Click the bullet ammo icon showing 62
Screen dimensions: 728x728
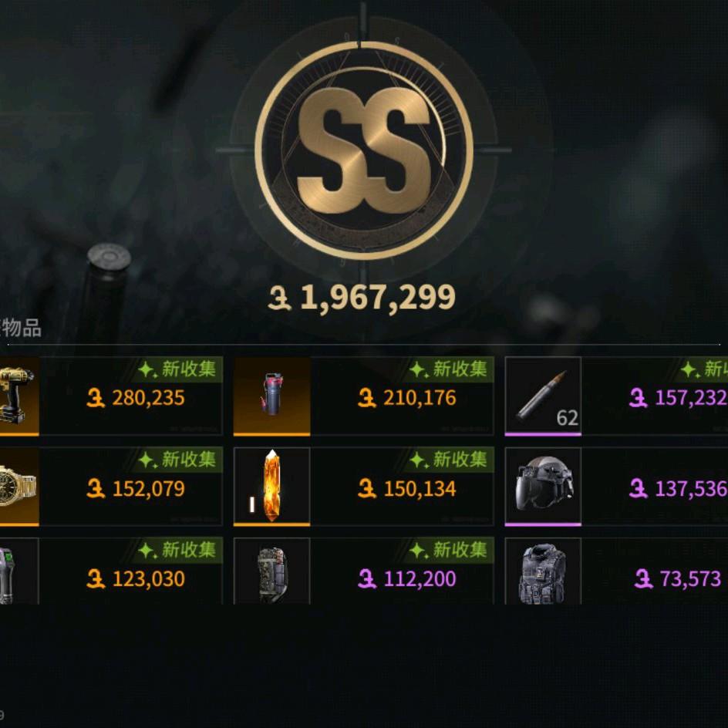[543, 396]
